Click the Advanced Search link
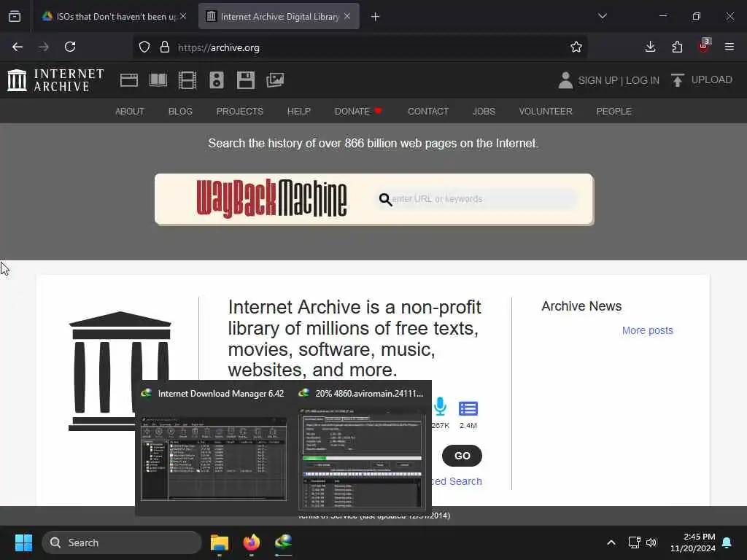Image resolution: width=747 pixels, height=560 pixels. (457, 481)
